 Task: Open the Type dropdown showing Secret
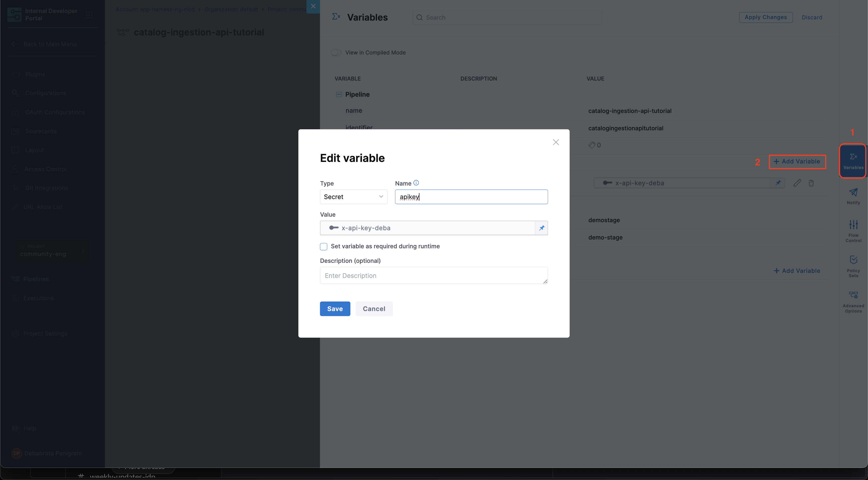[x=353, y=197]
